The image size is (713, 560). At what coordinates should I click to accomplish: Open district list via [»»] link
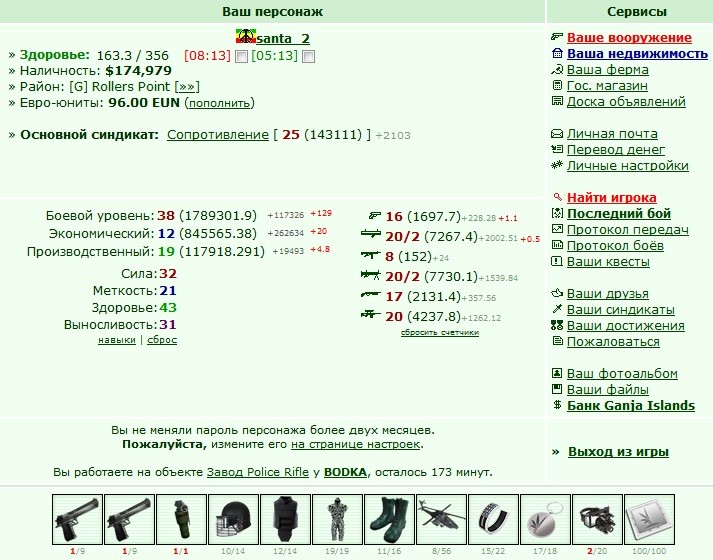point(187,86)
